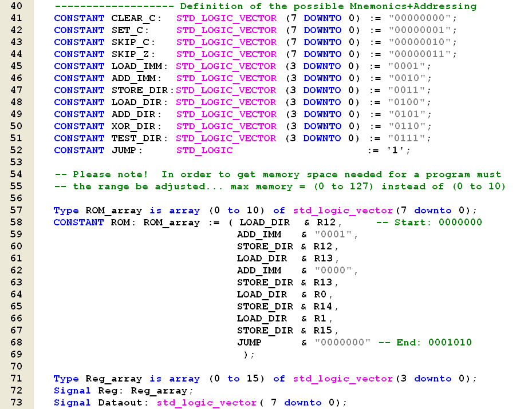Click R13 on the STORE_DIR line 63
532x409 pixels.
(x=322, y=283)
